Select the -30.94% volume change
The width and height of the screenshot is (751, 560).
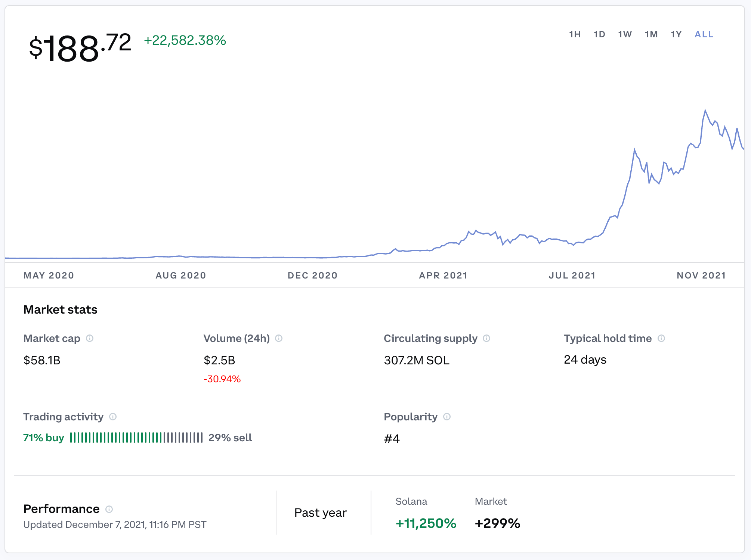coord(222,379)
